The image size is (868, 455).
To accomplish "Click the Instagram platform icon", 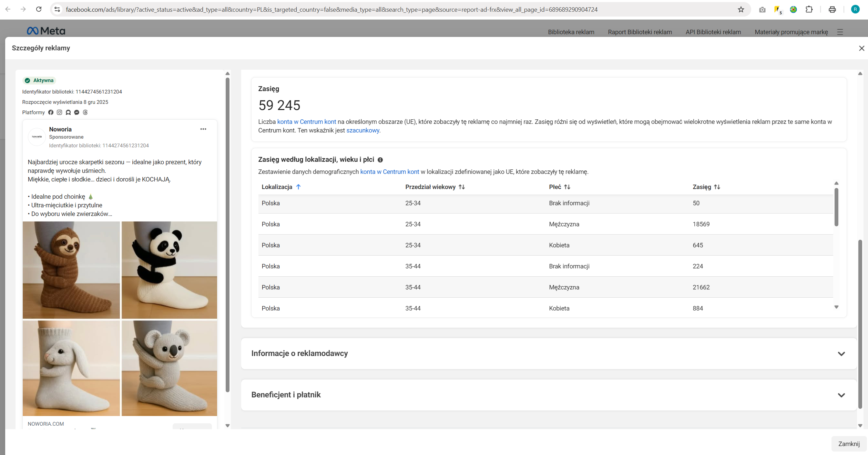I will tap(59, 112).
